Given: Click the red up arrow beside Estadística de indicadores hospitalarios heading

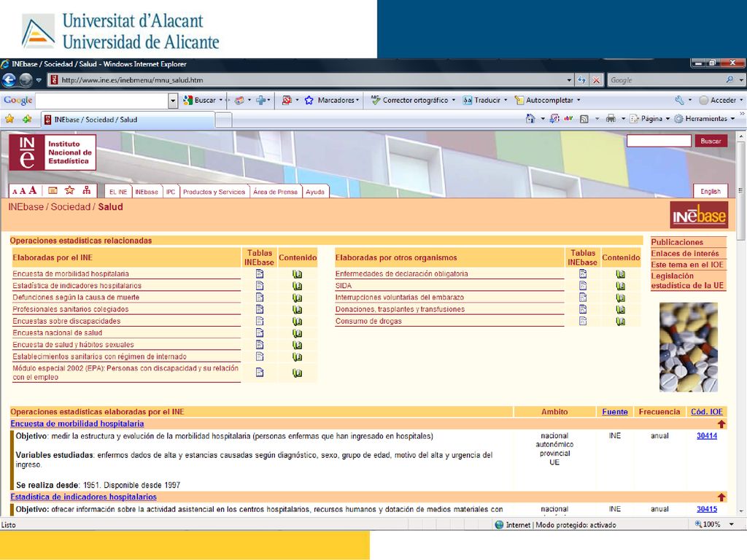Looking at the screenshot, I should pyautogui.click(x=721, y=497).
